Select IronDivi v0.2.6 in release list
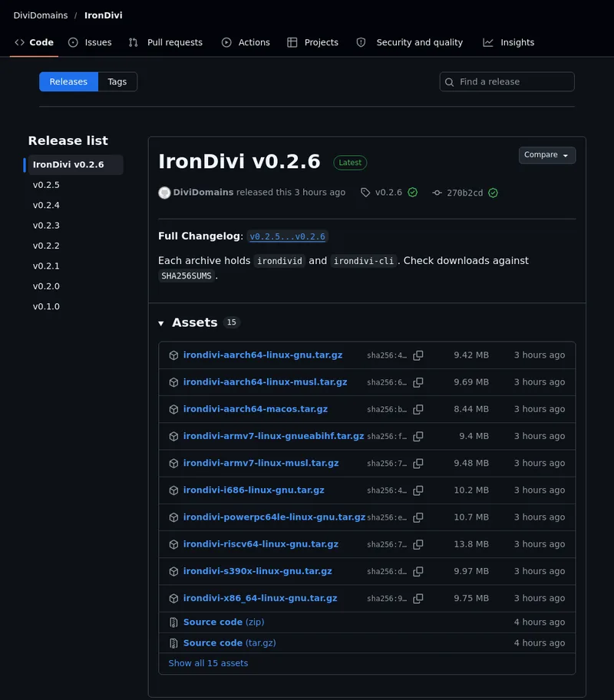Image resolution: width=614 pixels, height=700 pixels. 75,165
